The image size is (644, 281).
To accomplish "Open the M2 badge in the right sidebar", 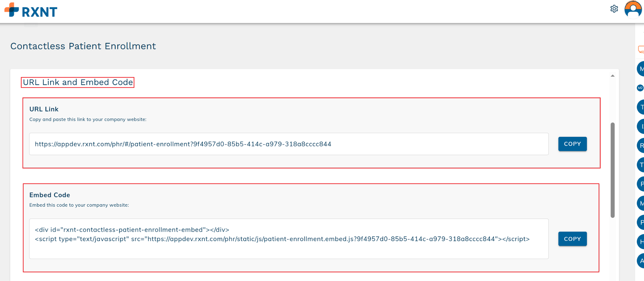I will tap(640, 88).
